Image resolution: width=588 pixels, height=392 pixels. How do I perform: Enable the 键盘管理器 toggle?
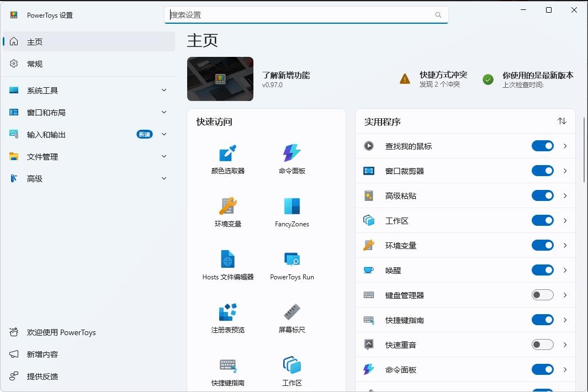pyautogui.click(x=542, y=295)
